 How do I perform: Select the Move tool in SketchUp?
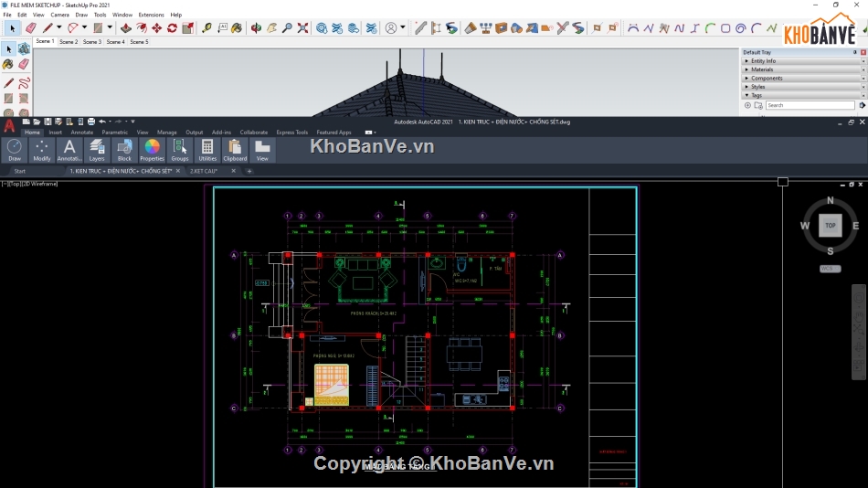pyautogui.click(x=157, y=27)
